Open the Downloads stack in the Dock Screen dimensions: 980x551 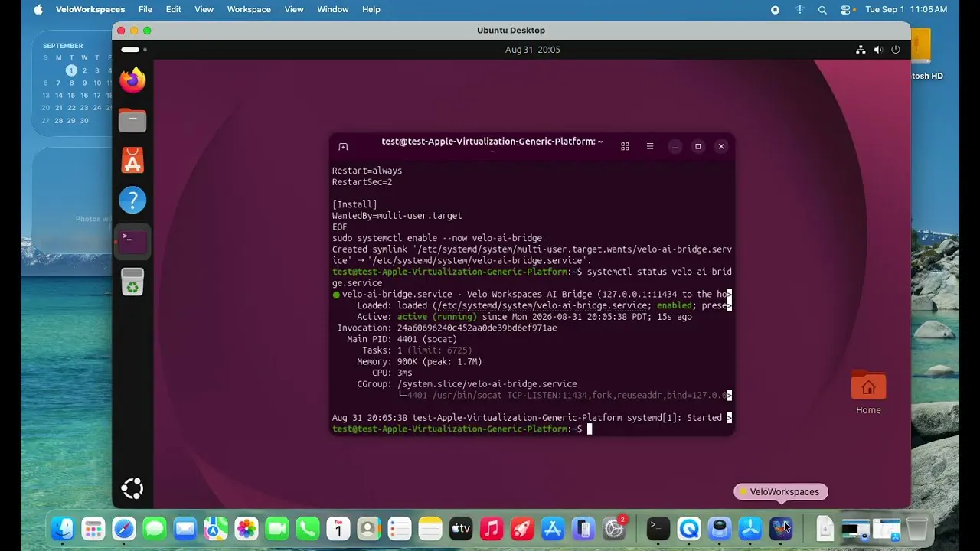pyautogui.click(x=825, y=528)
